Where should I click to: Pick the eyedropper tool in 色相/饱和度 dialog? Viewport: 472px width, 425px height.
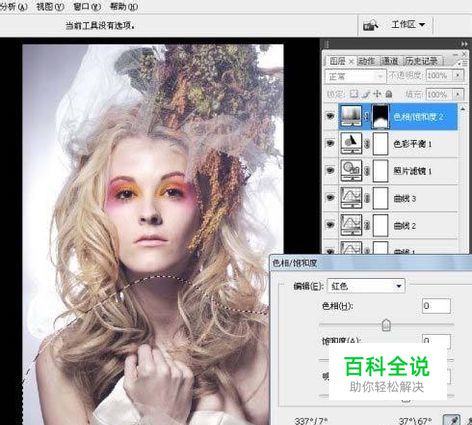[x=452, y=420]
